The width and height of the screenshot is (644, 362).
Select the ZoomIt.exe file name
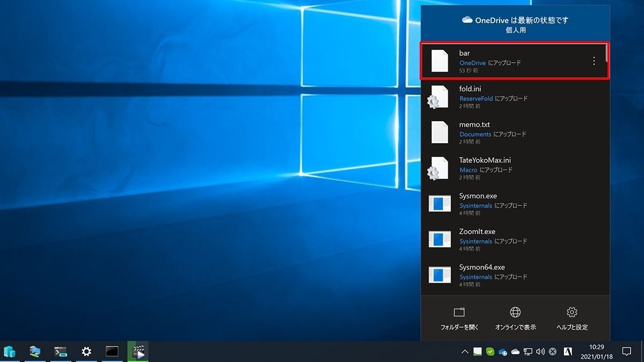point(477,232)
